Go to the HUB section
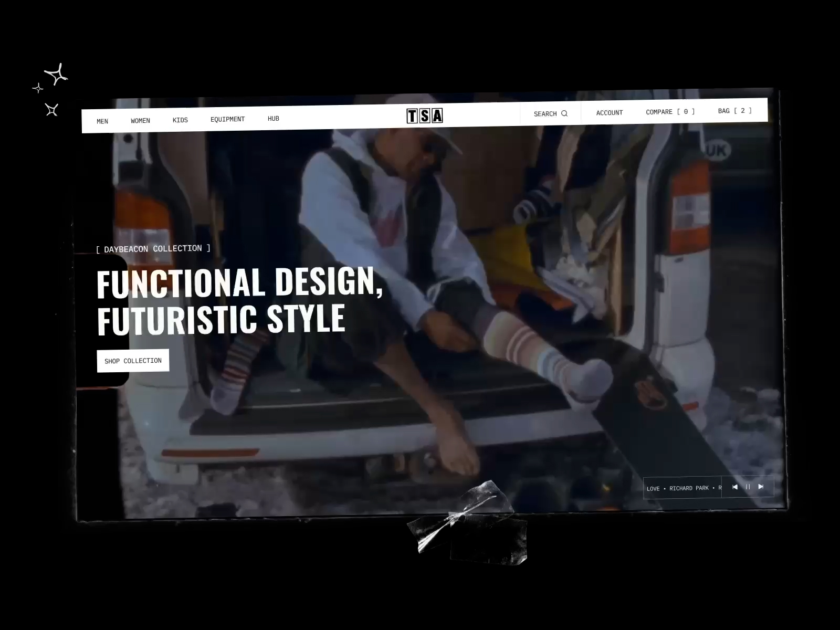The image size is (840, 630). click(274, 119)
